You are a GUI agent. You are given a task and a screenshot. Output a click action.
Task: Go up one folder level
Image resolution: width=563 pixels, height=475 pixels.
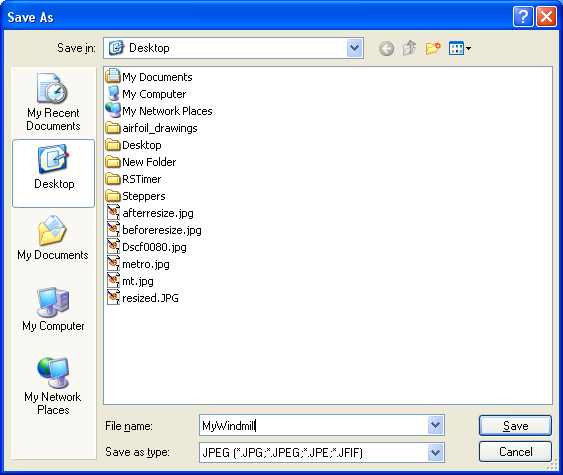point(409,48)
